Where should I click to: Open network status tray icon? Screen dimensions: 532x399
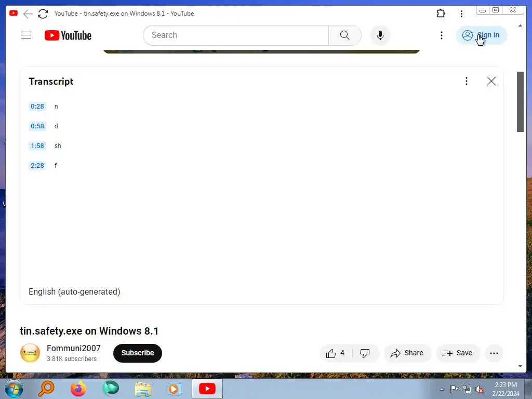click(467, 389)
